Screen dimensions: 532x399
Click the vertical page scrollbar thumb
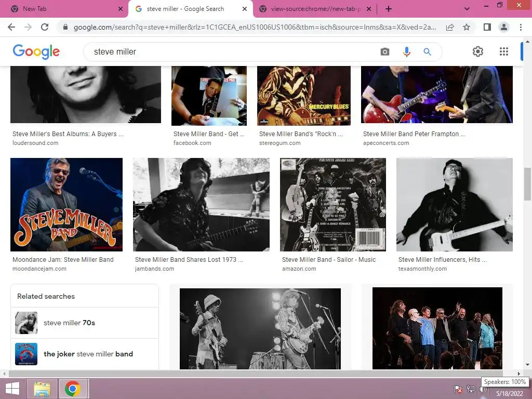coord(527,184)
